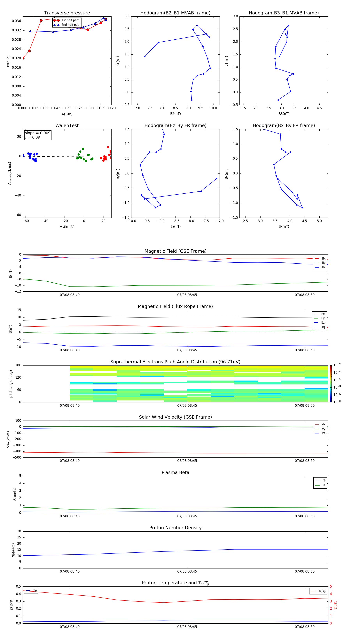Image resolution: width=351 pixels, height=644 pixels.
Task: Click the 'A(T·m)' x-axis label
Action: pyautogui.click(x=67, y=114)
